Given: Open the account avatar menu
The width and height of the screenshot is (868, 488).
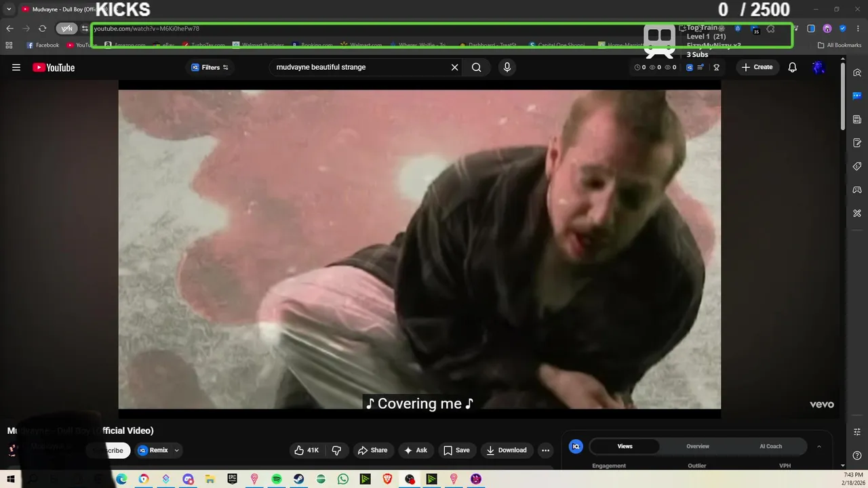Looking at the screenshot, I should (x=818, y=67).
